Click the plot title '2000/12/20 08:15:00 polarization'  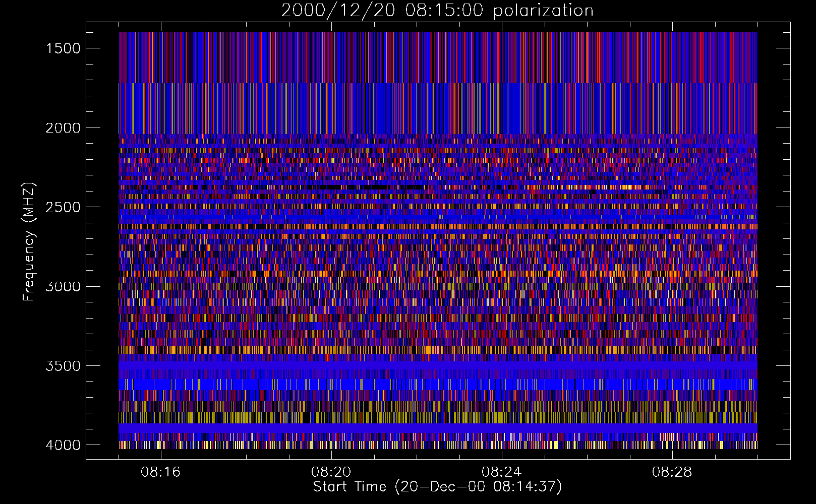[437, 11]
